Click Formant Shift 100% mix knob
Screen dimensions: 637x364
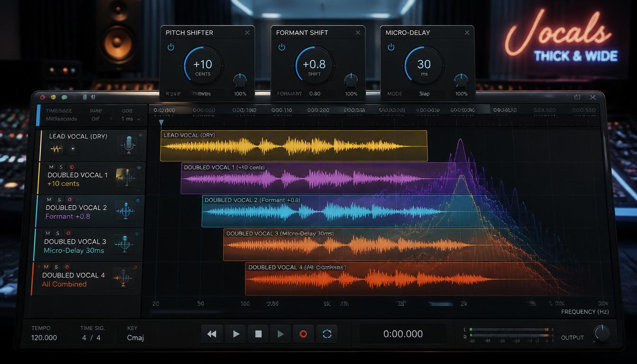(351, 80)
